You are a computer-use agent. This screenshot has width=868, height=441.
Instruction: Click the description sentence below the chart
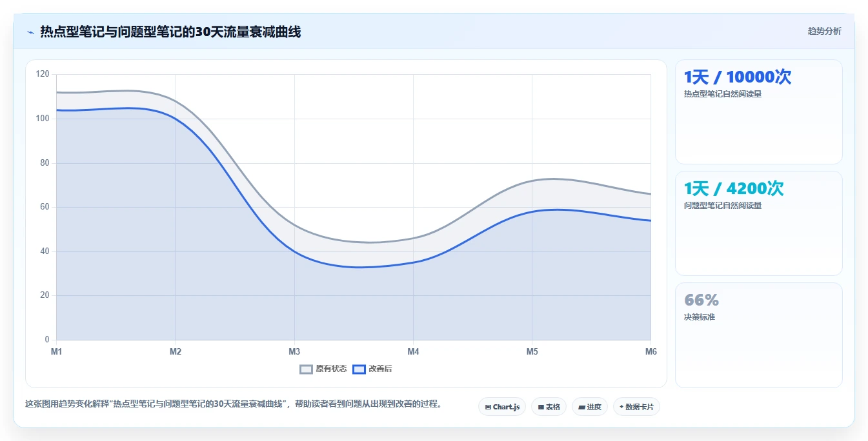tap(234, 404)
